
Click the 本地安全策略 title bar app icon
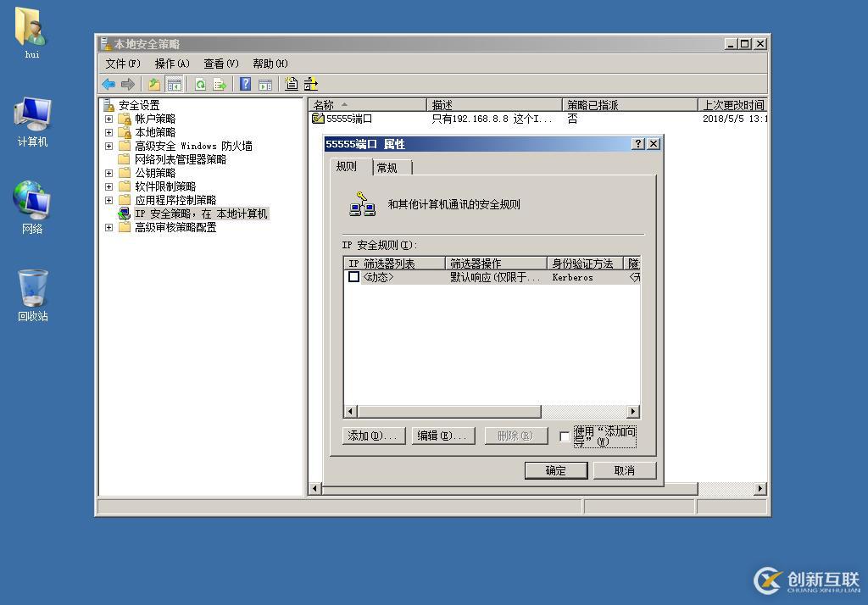105,44
